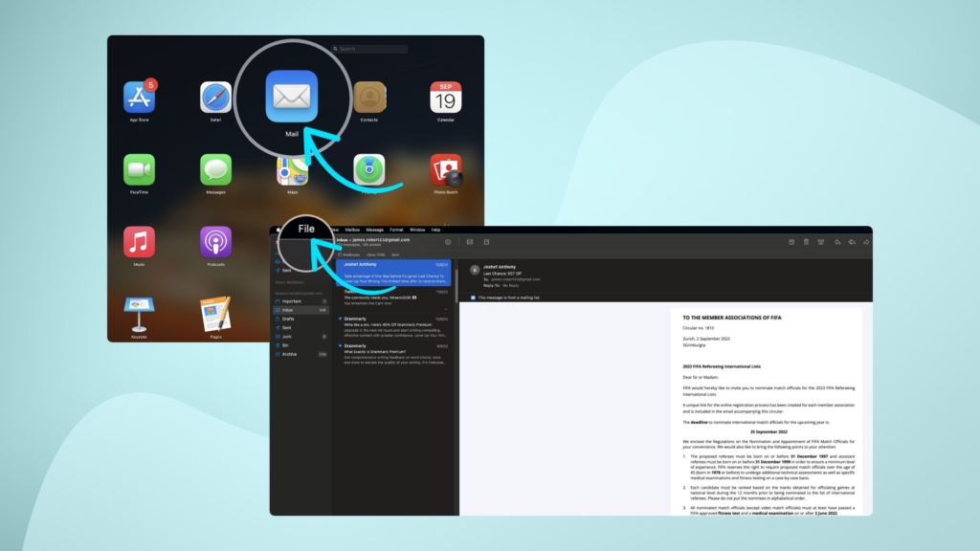Viewport: 980px width, 551px height.
Task: Toggle the message filter button in Mail toolbar
Action: (448, 242)
